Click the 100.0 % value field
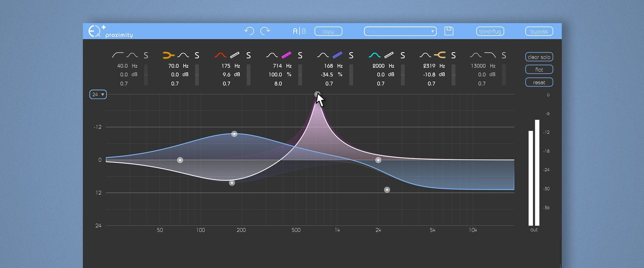Viewport: 644px width, 268px height. 275,75
